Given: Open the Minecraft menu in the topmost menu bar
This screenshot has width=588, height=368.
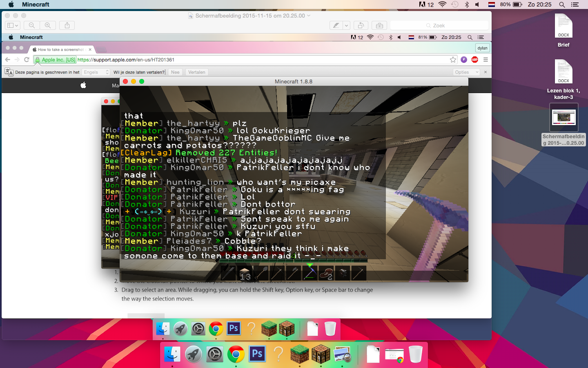Looking at the screenshot, I should [36, 4].
